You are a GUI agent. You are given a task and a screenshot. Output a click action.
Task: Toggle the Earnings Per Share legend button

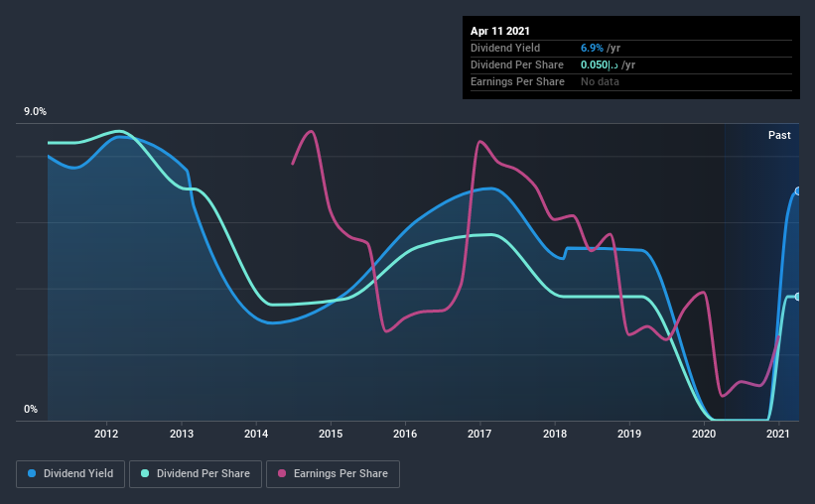(x=333, y=474)
